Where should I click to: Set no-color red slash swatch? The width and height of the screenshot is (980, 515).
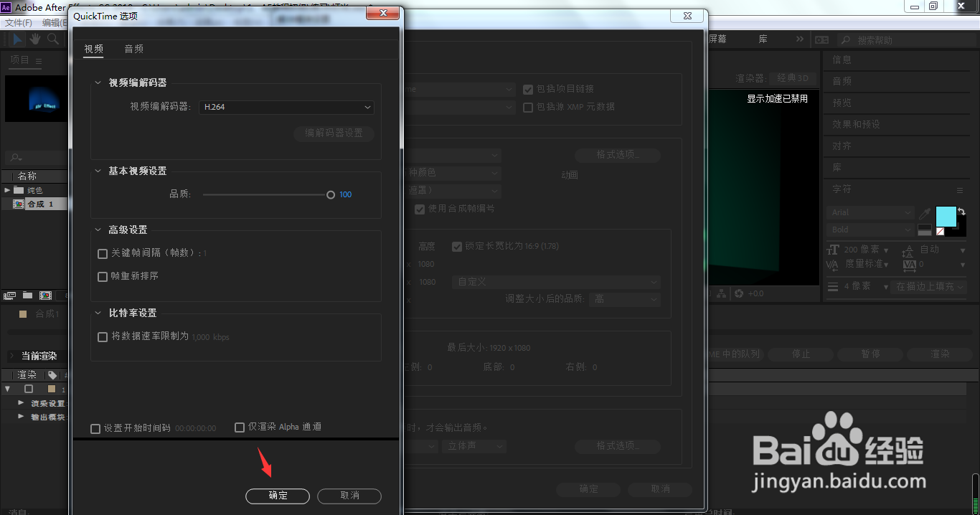(940, 232)
